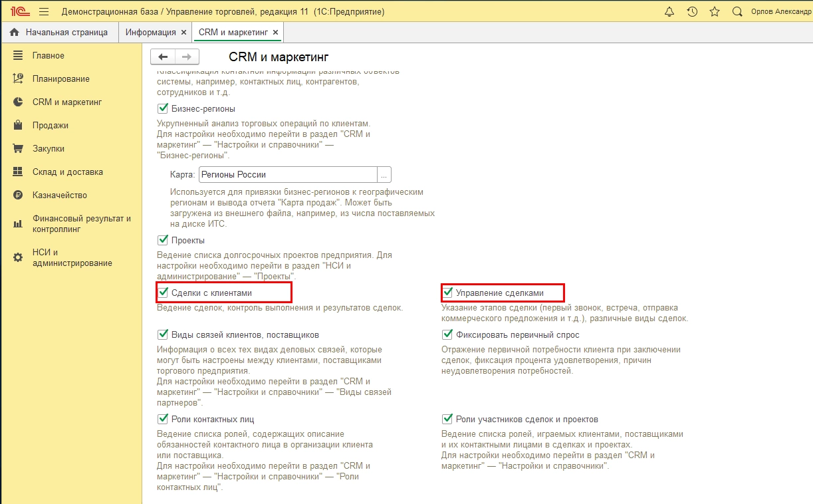
Task: Click the Главное section icon
Action: pyautogui.click(x=18, y=56)
